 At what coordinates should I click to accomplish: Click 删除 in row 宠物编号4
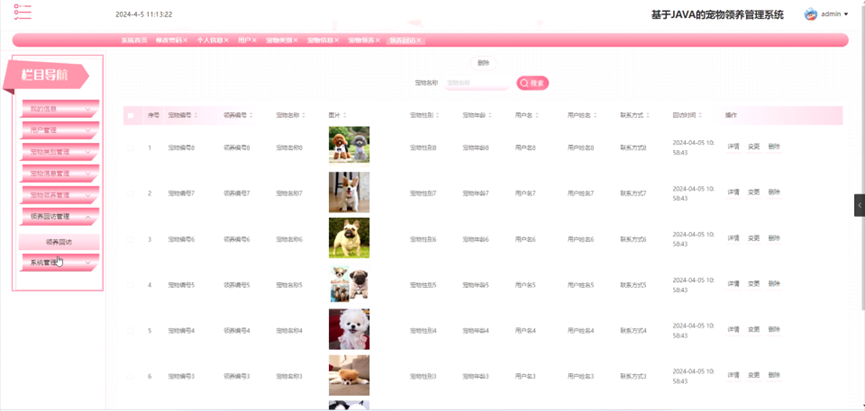coord(774,329)
